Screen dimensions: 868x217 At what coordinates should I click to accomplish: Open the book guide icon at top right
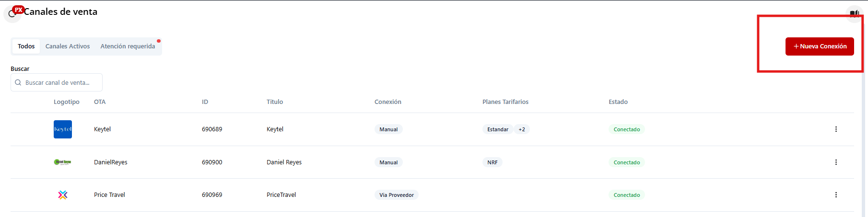[x=854, y=14]
